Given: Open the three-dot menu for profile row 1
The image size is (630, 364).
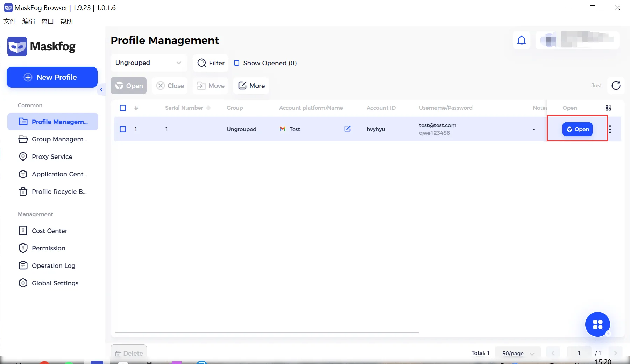Looking at the screenshot, I should click(x=610, y=129).
